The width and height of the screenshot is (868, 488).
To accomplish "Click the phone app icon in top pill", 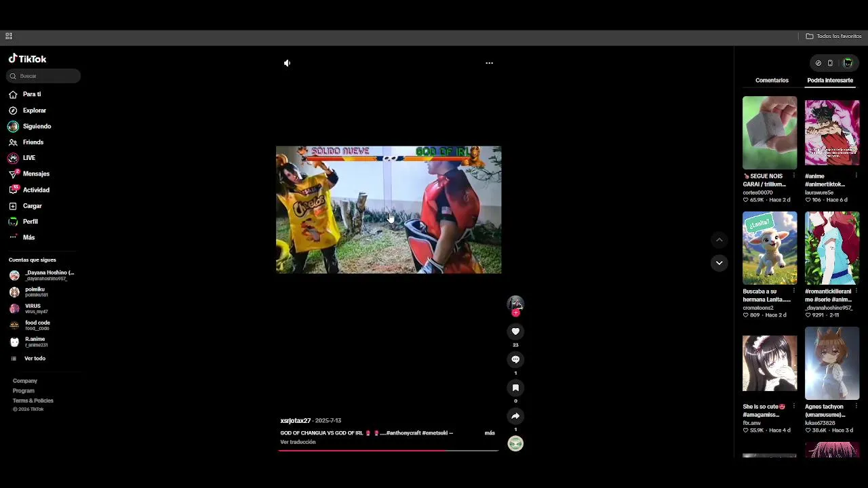I will coord(830,63).
